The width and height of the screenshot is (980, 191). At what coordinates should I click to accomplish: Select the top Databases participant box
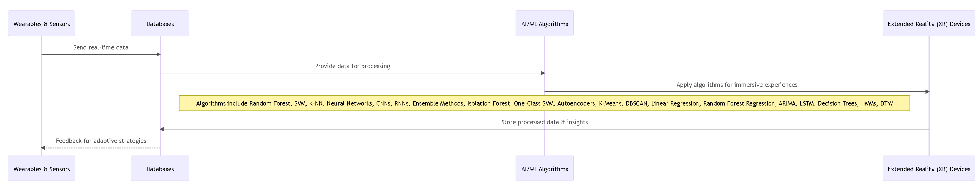pos(160,24)
